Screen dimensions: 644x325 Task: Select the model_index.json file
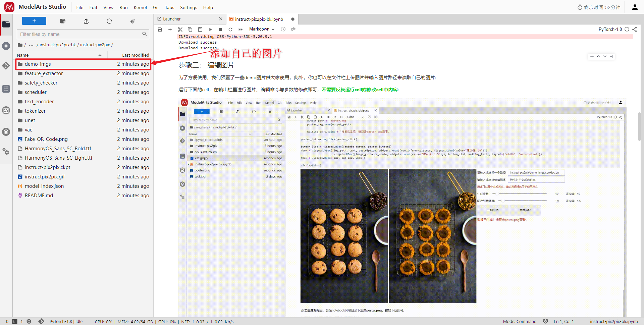click(x=83, y=186)
